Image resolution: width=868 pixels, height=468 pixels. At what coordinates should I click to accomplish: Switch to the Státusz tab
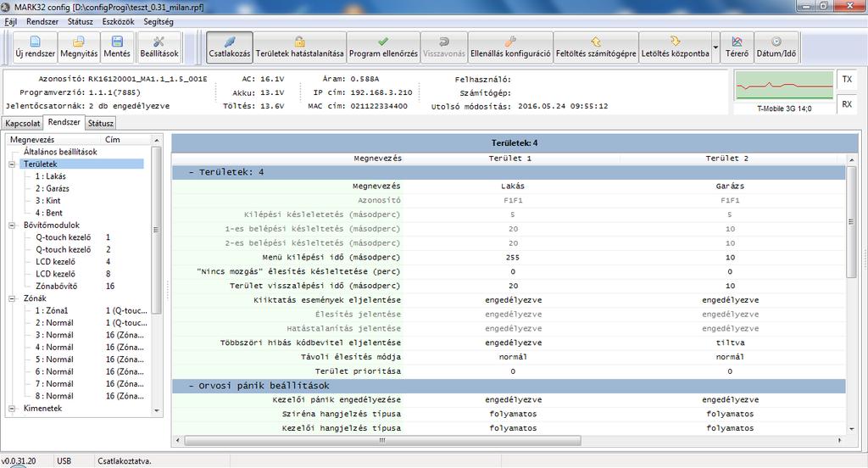(101, 124)
